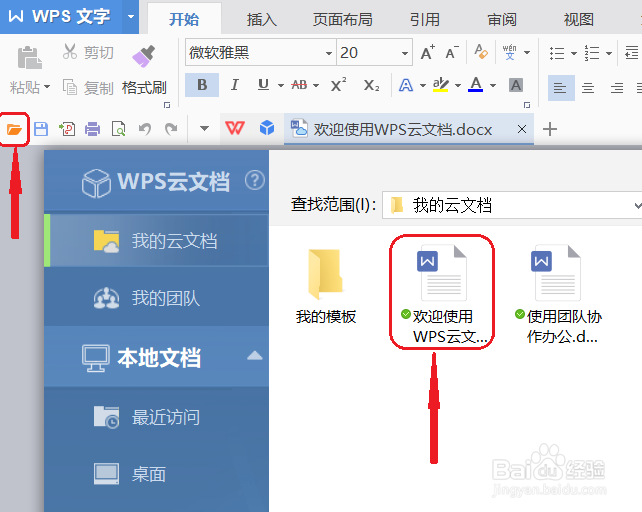Viewport: 642px width, 512px height.
Task: Apply character shading A icon
Action: click(516, 85)
